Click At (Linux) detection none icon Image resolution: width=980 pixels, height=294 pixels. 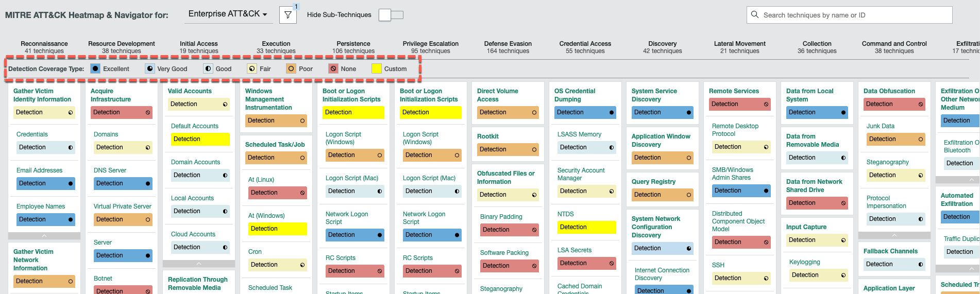[302, 193]
